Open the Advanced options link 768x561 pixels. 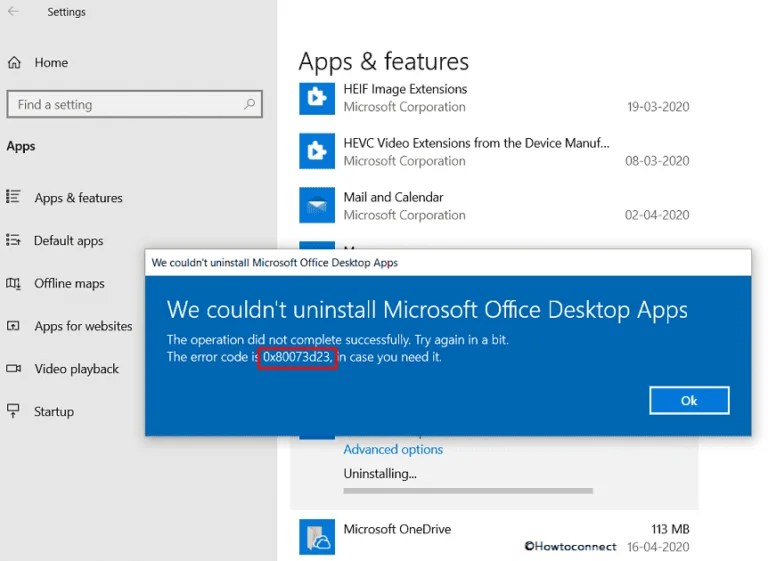(393, 449)
